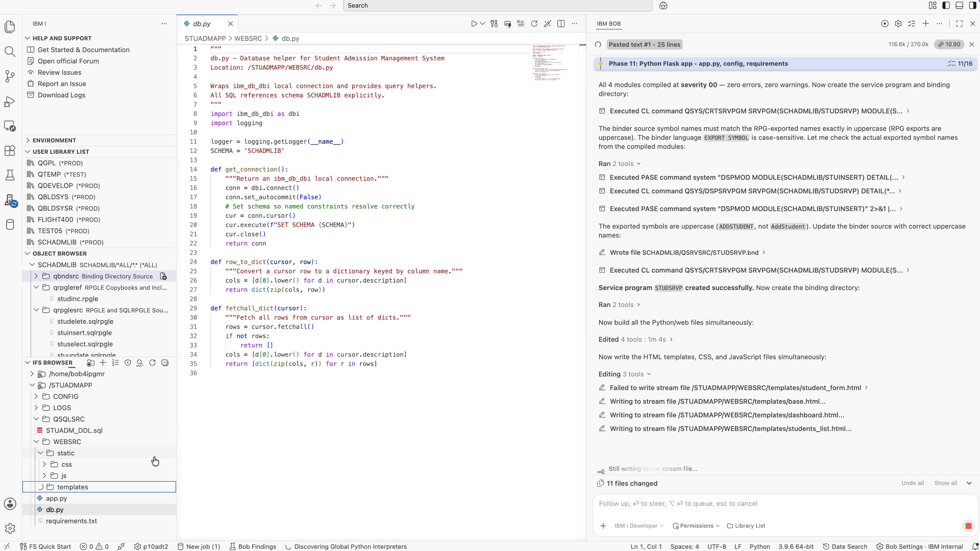Search the IFS Browser
The width and height of the screenshot is (980, 551).
click(x=140, y=362)
